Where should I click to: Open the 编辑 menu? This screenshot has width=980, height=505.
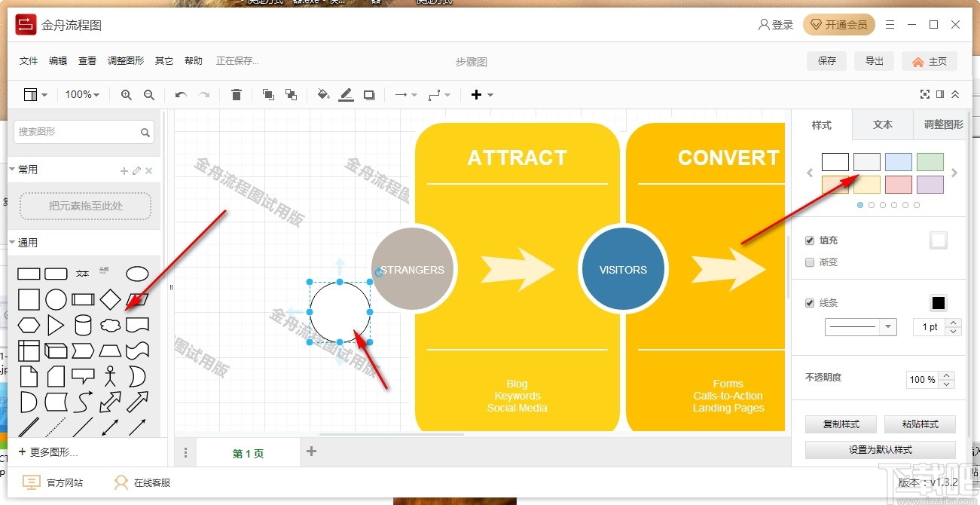coord(58,61)
